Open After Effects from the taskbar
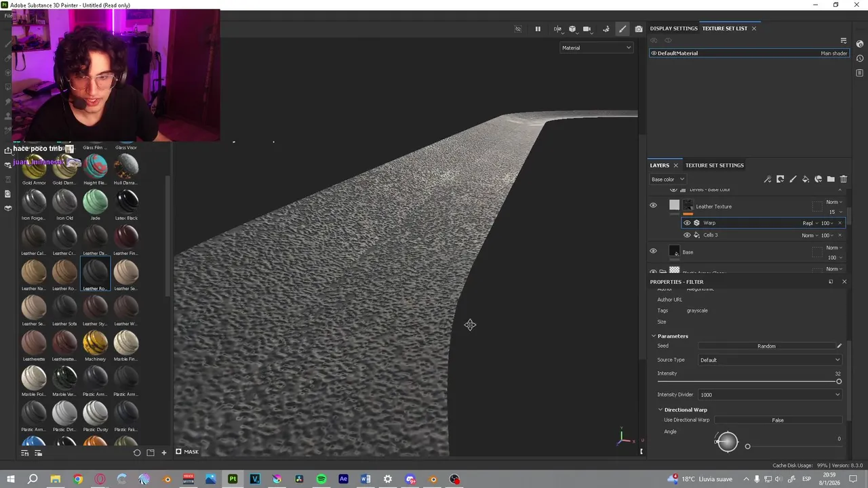The width and height of the screenshot is (868, 488). click(x=343, y=479)
